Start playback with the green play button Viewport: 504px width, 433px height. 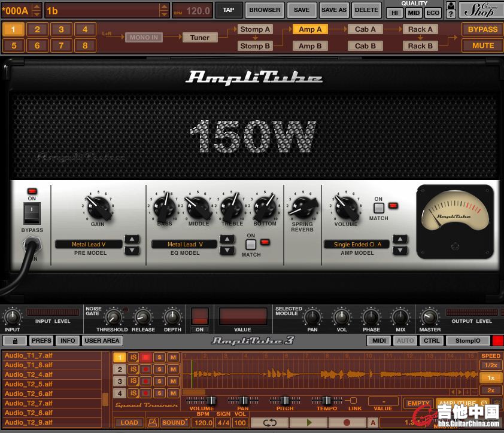click(x=308, y=422)
